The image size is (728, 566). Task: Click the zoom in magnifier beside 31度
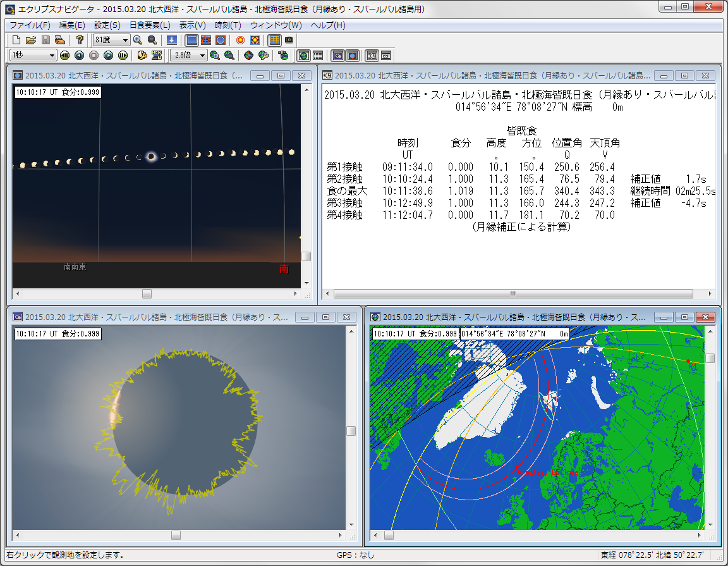[138, 40]
